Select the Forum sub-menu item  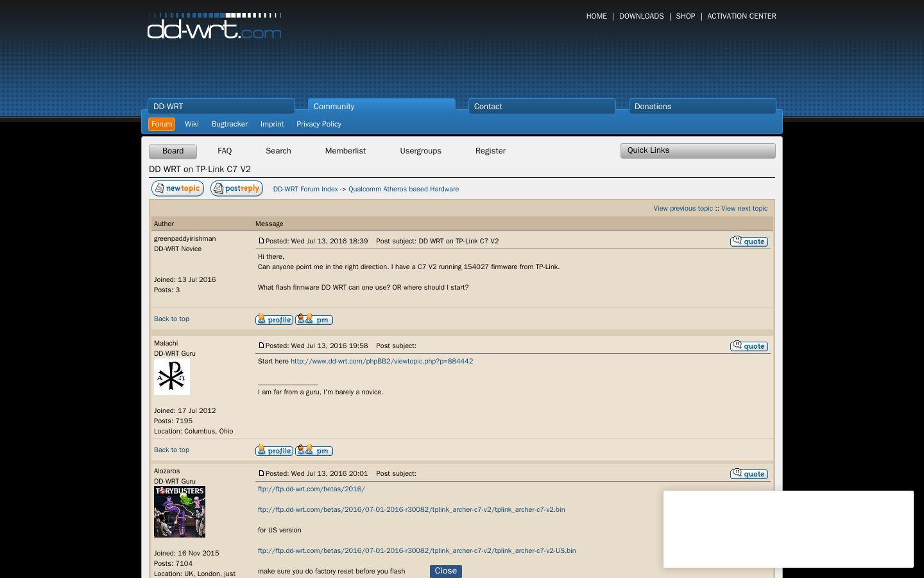click(162, 124)
